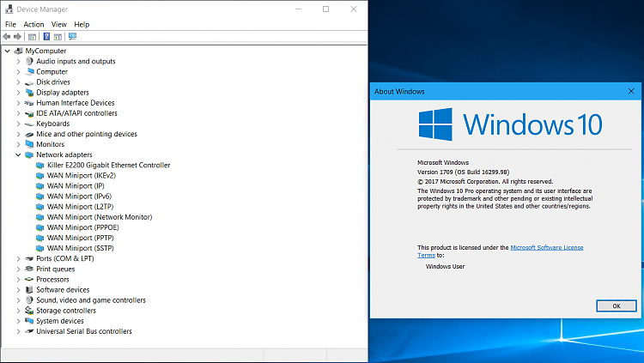This screenshot has height=363, width=644.
Task: Click the Monitors category icon
Action: point(29,144)
